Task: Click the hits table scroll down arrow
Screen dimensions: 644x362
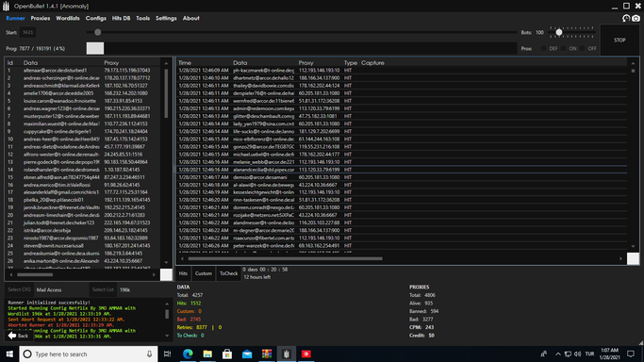Action: tap(633, 246)
